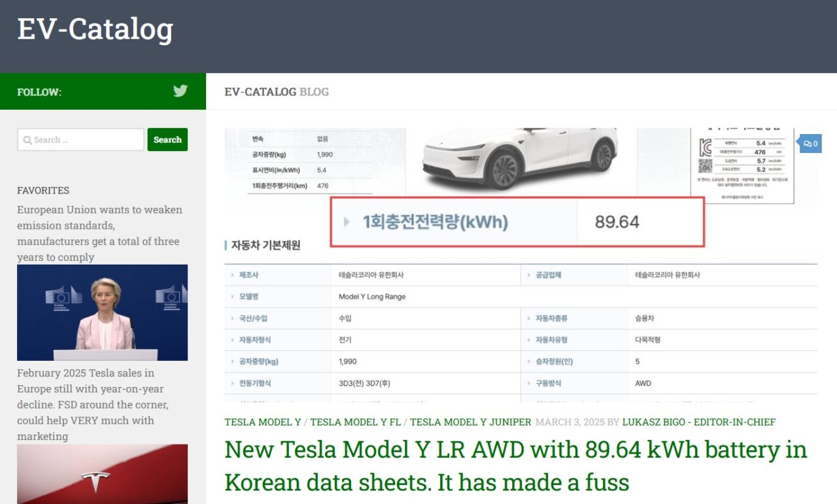Image resolution: width=837 pixels, height=504 pixels.
Task: Open comments using the speech bubble badge
Action: coord(810,143)
